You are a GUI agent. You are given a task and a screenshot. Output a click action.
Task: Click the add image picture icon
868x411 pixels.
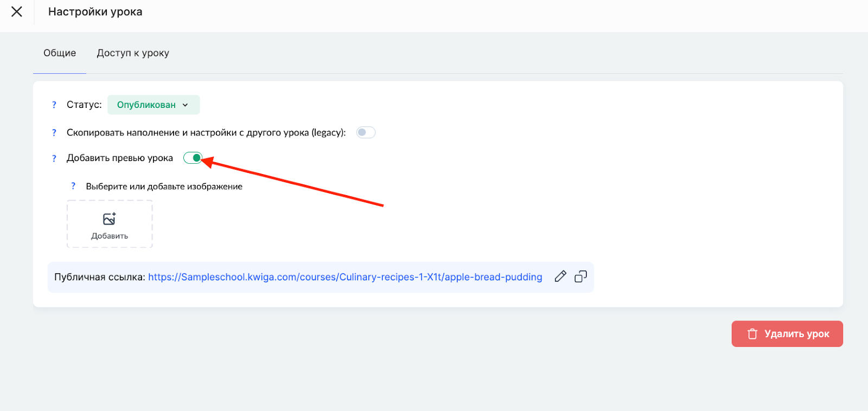click(x=110, y=219)
